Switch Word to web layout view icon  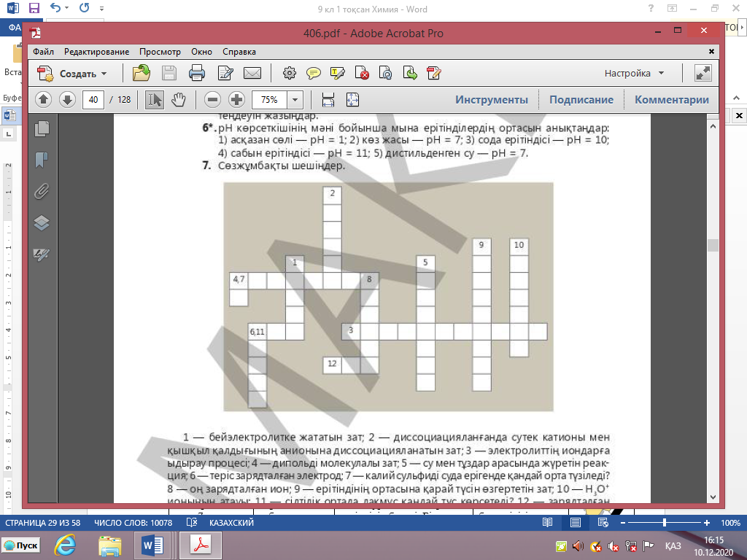(603, 523)
